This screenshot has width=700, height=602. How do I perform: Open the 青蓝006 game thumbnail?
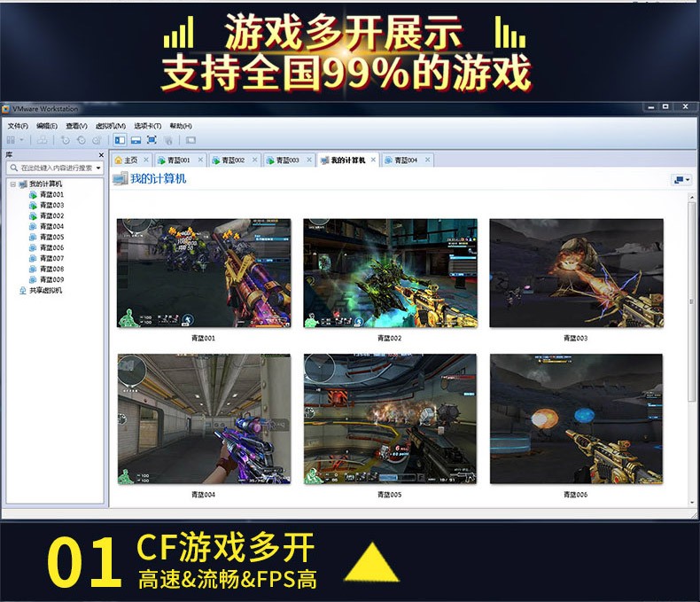point(576,418)
